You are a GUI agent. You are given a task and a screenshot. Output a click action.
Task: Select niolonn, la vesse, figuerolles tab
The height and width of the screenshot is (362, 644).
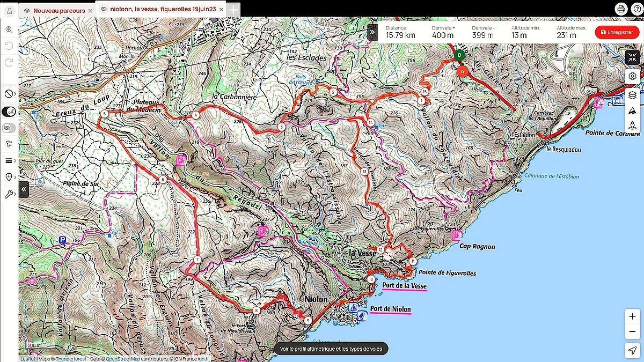coord(163,9)
